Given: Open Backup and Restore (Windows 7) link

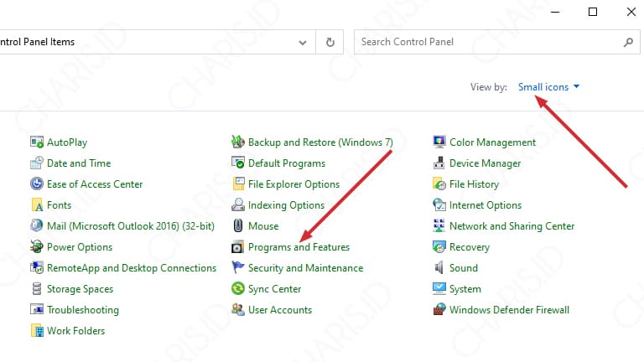Looking at the screenshot, I should [320, 142].
